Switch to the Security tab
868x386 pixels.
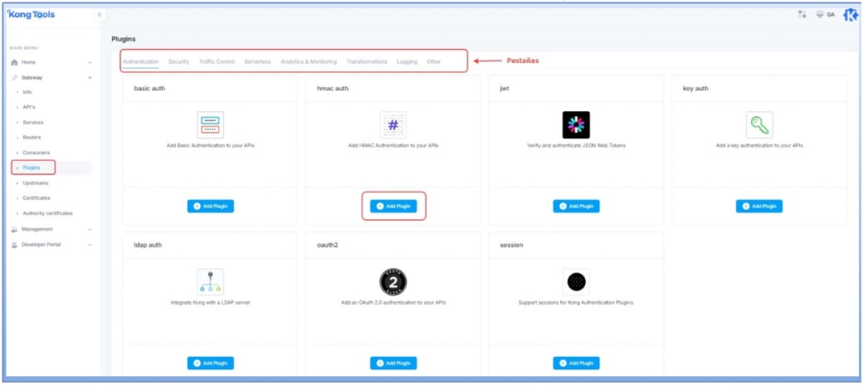point(178,61)
